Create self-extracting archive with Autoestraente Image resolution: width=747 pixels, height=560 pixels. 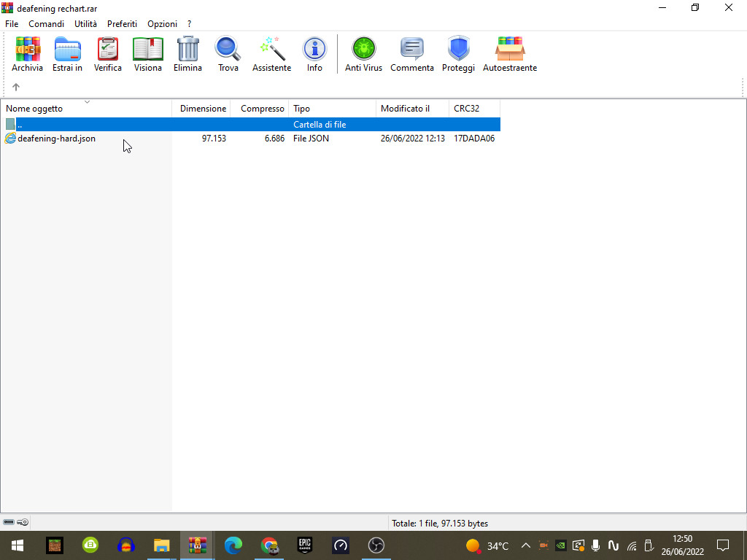coord(510,54)
